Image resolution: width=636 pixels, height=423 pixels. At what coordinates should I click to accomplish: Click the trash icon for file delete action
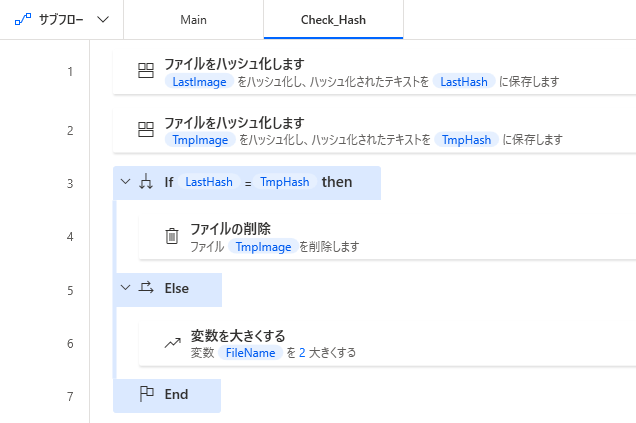tap(171, 236)
